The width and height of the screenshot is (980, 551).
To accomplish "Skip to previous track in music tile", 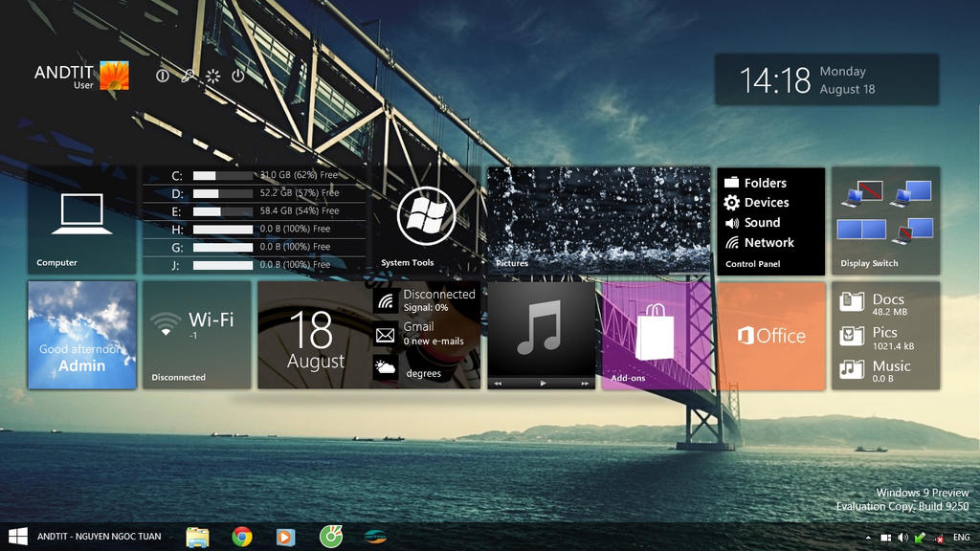I will tap(498, 384).
